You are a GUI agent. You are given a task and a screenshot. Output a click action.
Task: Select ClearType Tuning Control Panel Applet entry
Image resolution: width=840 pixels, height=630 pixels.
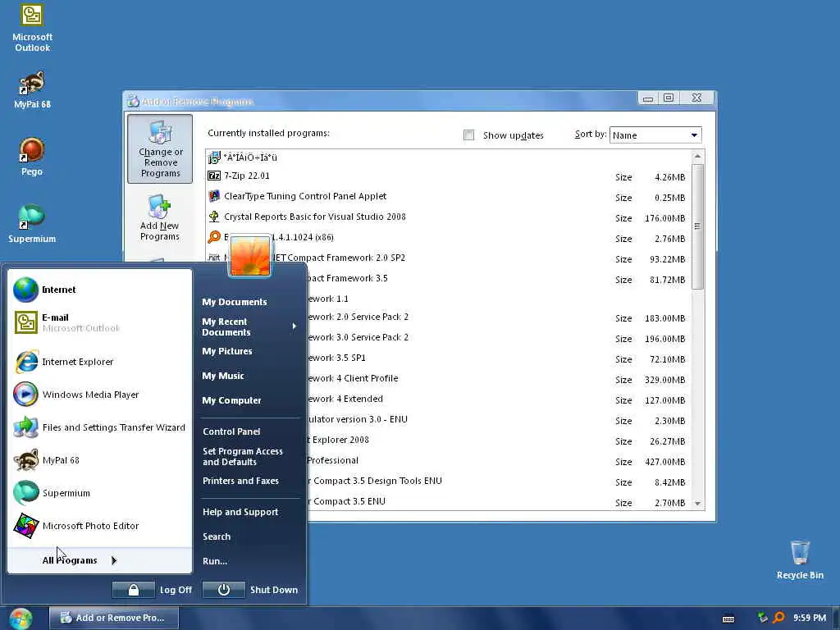click(x=449, y=196)
